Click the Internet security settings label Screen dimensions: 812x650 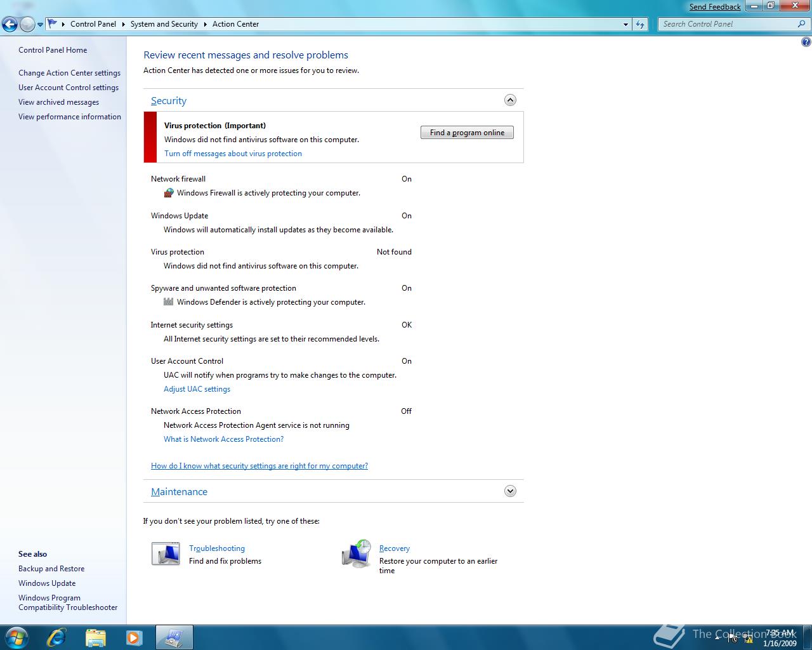[192, 325]
